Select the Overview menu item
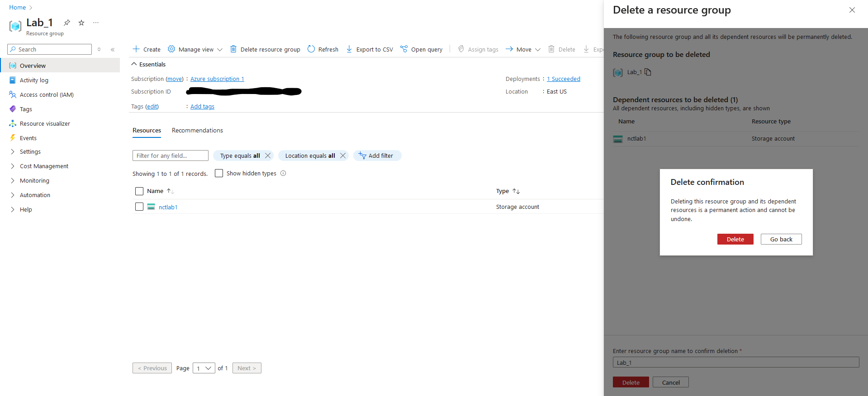Viewport: 868px width, 396px height. click(x=60, y=66)
